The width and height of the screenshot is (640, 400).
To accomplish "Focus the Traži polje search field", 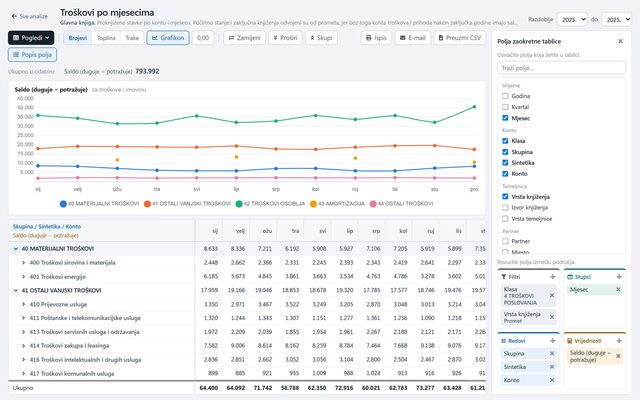I will 561,68.
